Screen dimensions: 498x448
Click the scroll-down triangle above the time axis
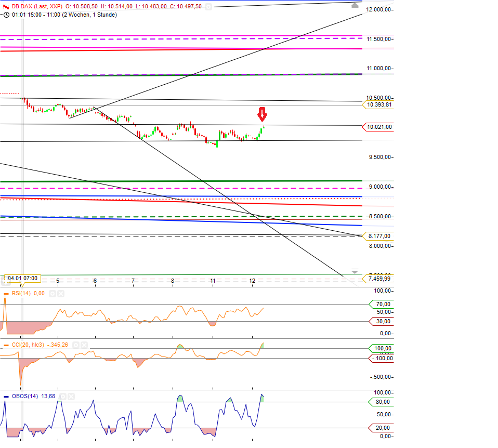[x=355, y=271]
